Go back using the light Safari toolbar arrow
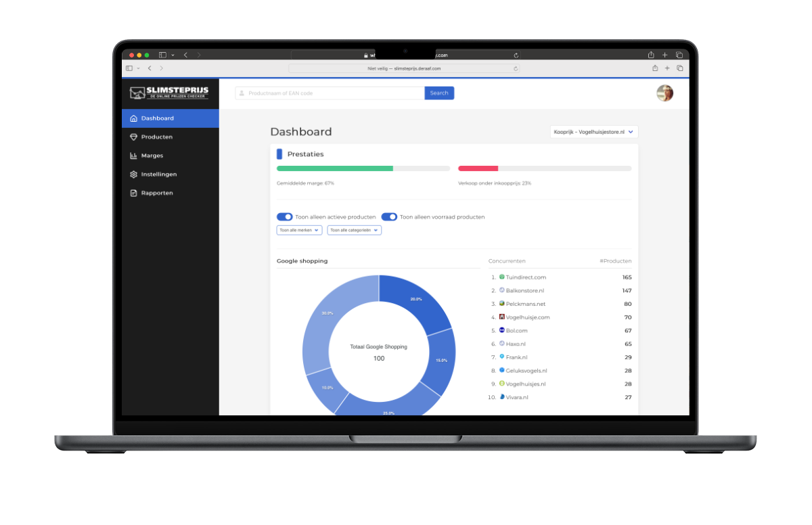The height and width of the screenshot is (525, 812). coord(150,68)
